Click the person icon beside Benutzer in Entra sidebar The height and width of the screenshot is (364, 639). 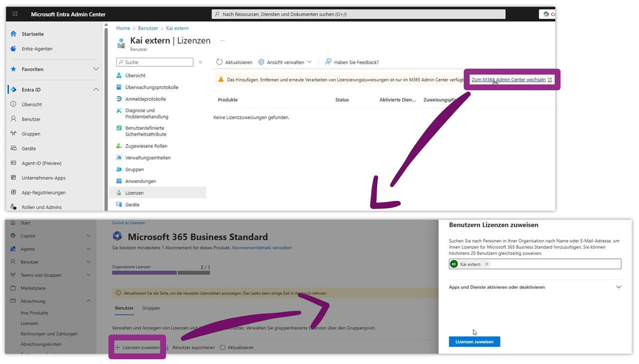tap(13, 119)
